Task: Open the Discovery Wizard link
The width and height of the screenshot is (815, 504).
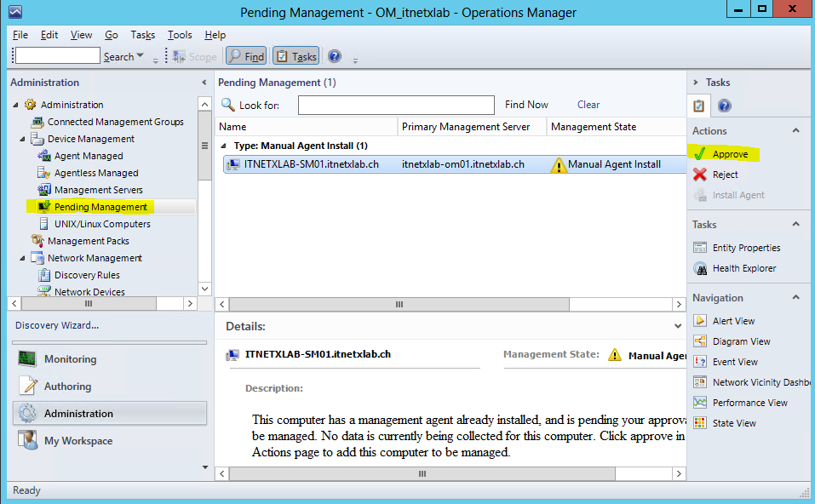Action: click(57, 325)
